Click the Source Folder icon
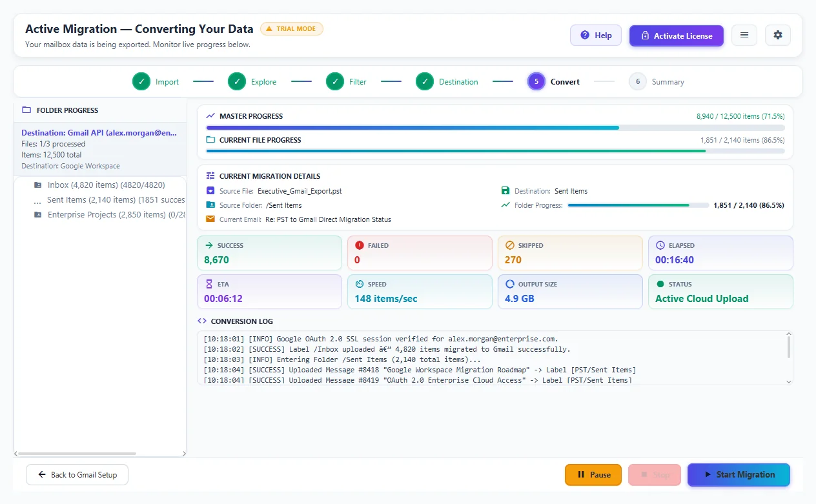The image size is (816, 504). click(x=210, y=205)
